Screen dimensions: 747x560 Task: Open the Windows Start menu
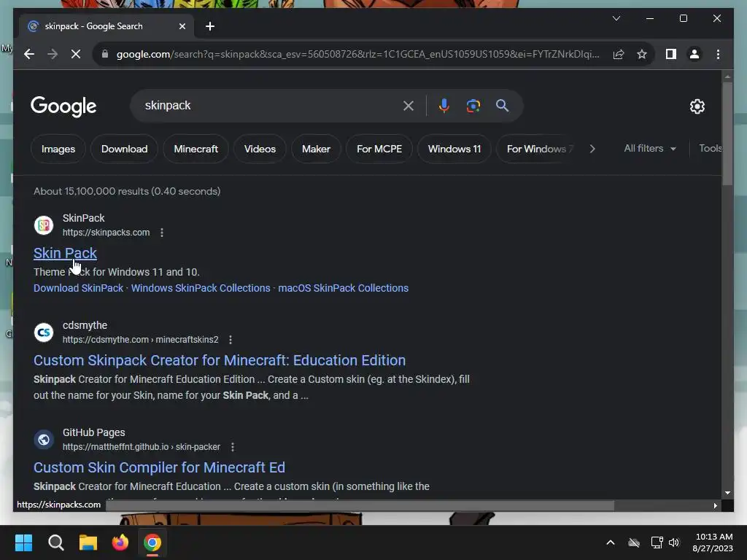[23, 542]
